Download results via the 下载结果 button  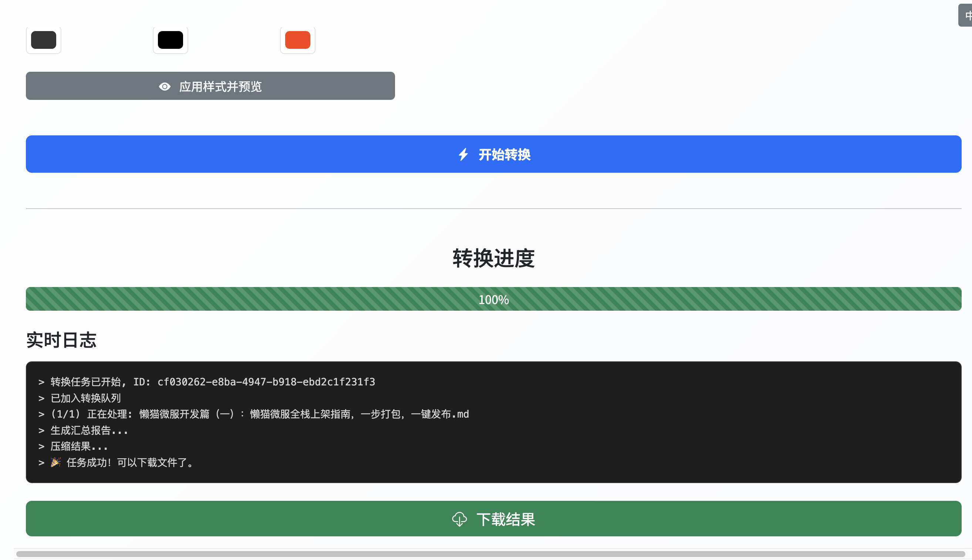point(494,519)
